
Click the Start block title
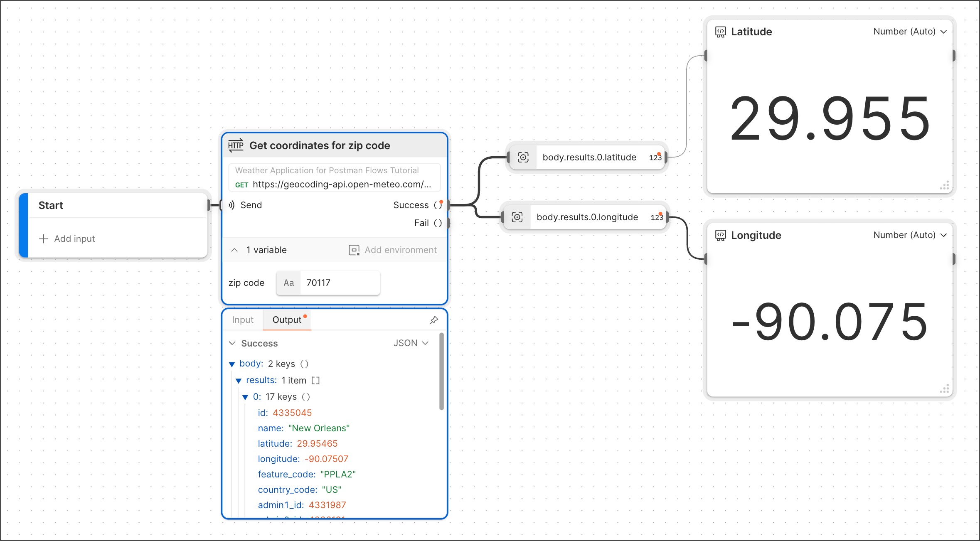click(x=51, y=205)
